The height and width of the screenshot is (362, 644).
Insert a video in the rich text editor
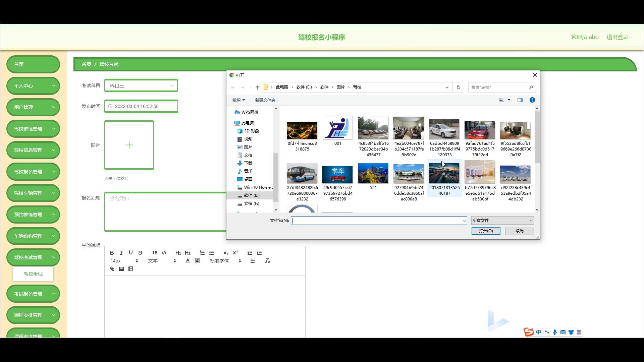131,269
